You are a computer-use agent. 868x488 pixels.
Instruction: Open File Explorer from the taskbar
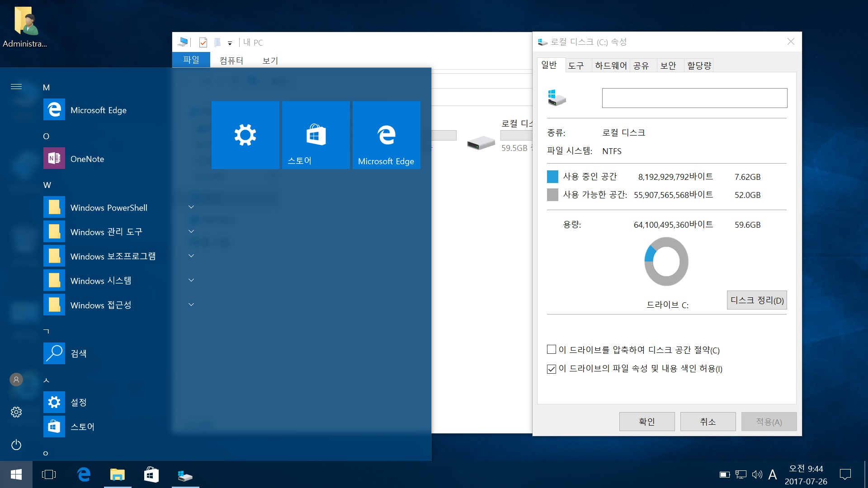coord(118,474)
